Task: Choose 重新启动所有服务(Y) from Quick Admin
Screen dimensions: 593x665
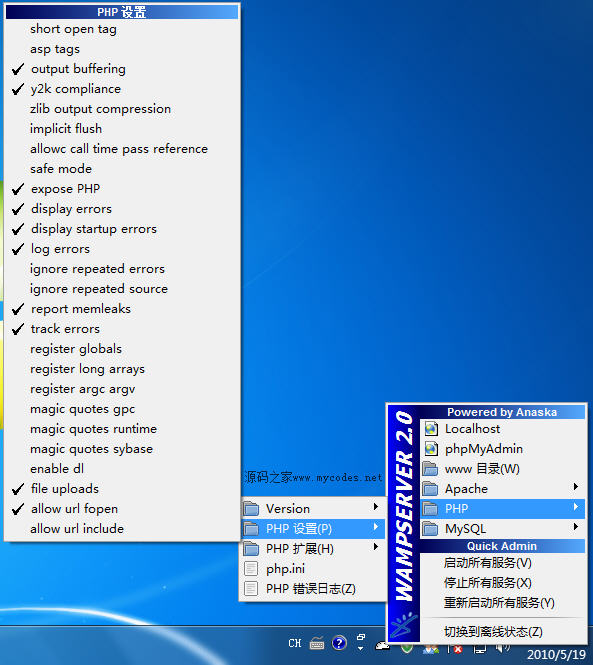Action: (x=499, y=603)
